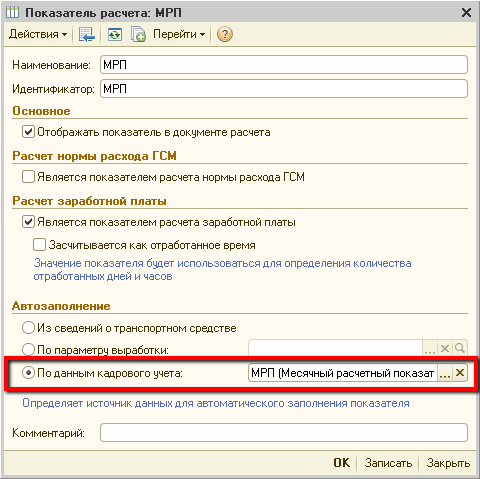Click the window table icon in title bar
The image size is (480, 479).
(x=13, y=13)
